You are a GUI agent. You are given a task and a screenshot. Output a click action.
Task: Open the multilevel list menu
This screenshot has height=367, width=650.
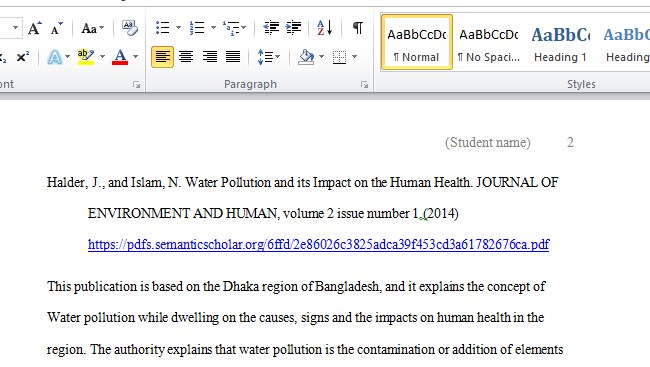tap(234, 28)
